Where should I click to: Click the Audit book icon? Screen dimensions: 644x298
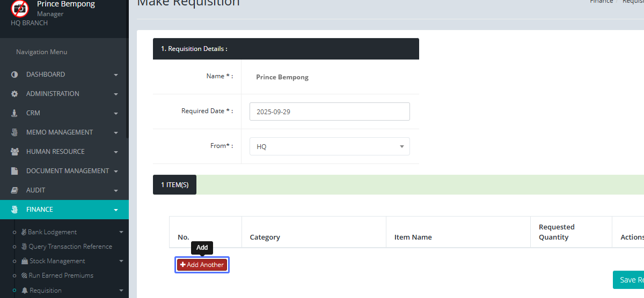tap(14, 190)
